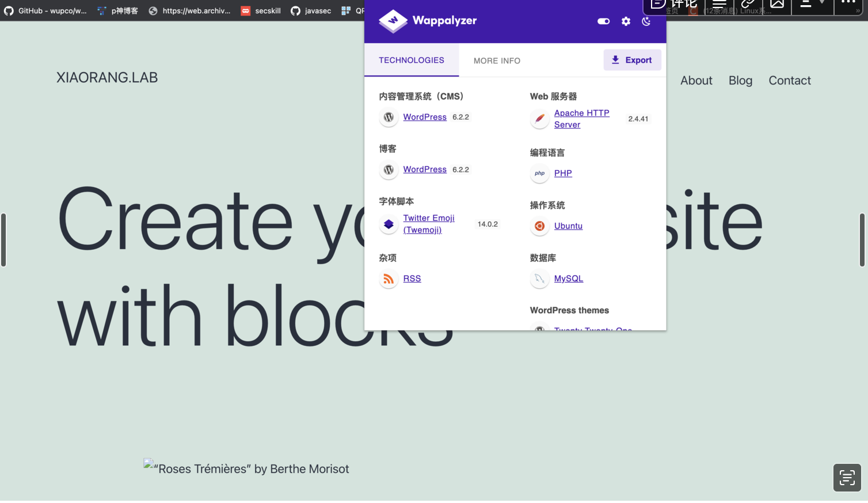Click the WordPress themes heading
Viewport: 868px width, 503px height.
569,310
